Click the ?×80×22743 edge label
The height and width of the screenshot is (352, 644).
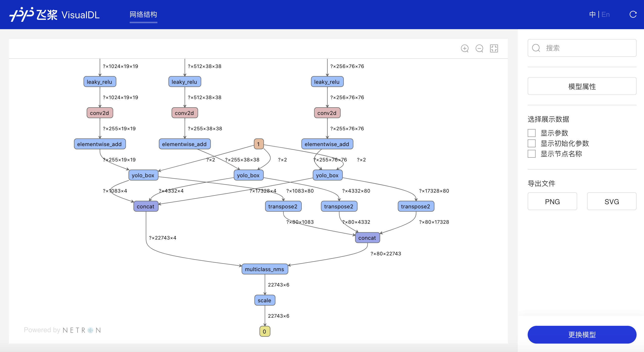pyautogui.click(x=386, y=254)
